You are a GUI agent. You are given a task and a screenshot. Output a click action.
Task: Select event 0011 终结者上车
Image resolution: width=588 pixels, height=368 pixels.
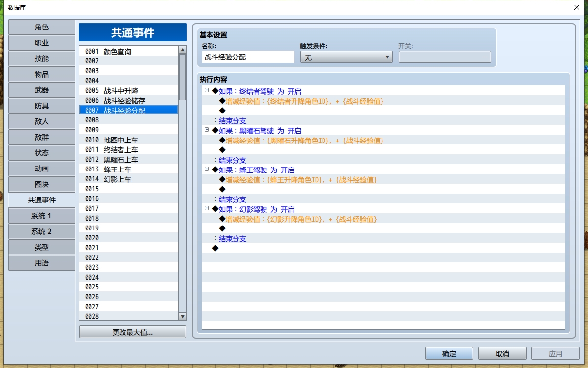129,149
